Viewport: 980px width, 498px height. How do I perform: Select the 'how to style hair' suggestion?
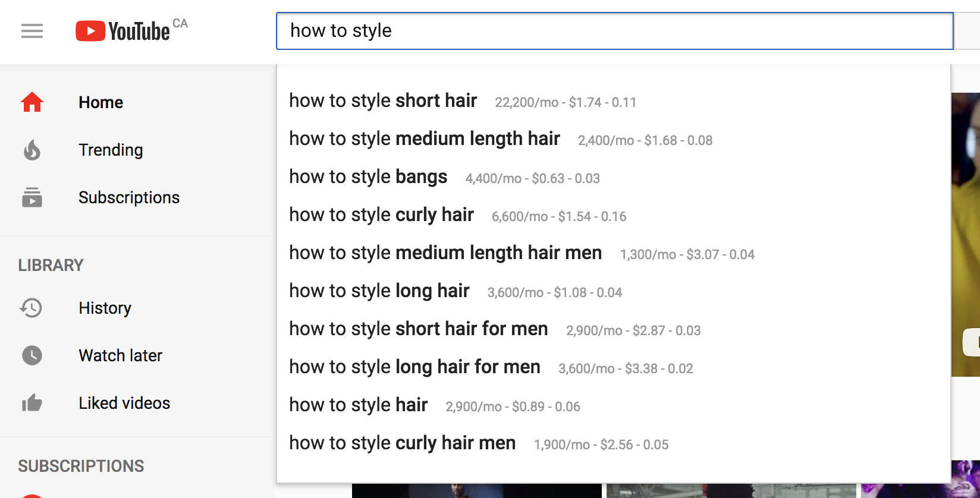click(358, 405)
